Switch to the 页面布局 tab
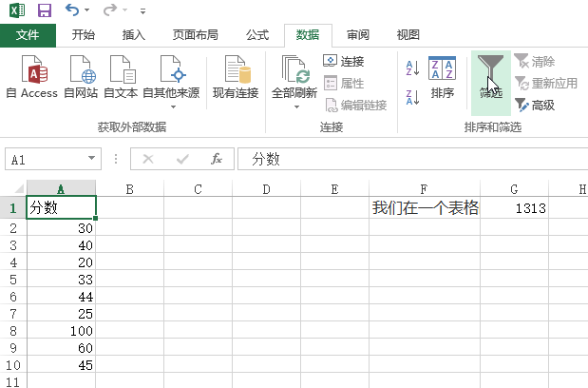 [195, 35]
